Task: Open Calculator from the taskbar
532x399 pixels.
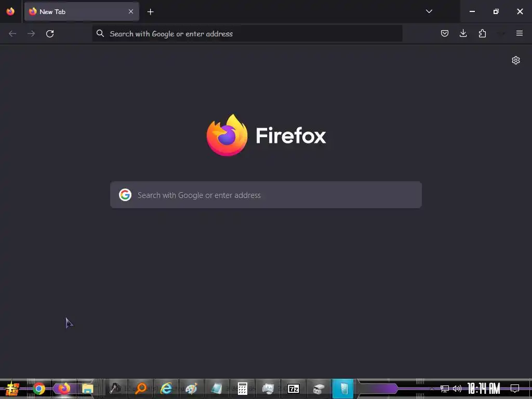Action: (242, 389)
